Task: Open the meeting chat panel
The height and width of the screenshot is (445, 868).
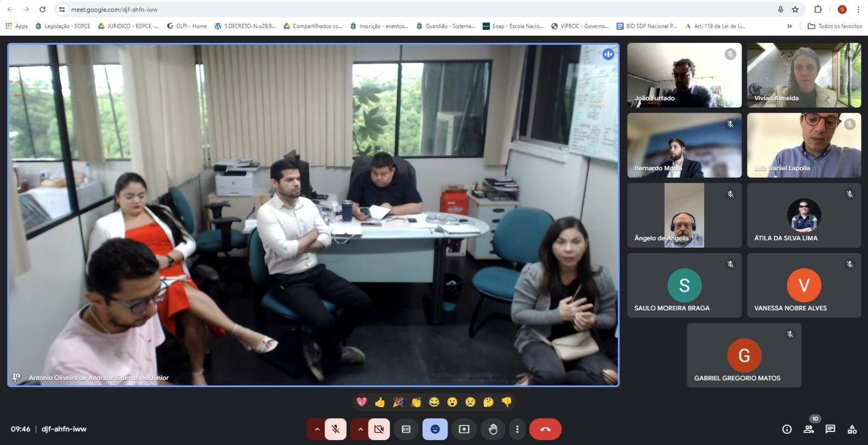Action: 830,429
